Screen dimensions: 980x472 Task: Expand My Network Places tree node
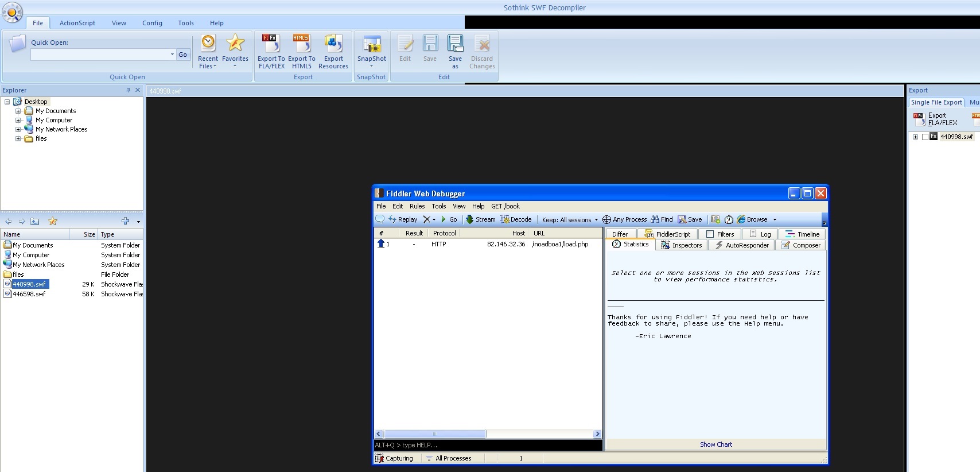pyautogui.click(x=18, y=129)
